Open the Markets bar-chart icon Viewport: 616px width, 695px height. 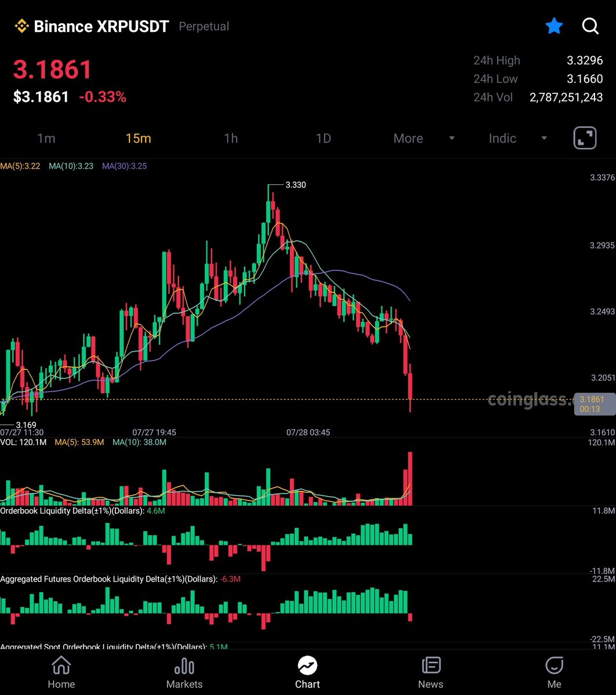coord(184,665)
